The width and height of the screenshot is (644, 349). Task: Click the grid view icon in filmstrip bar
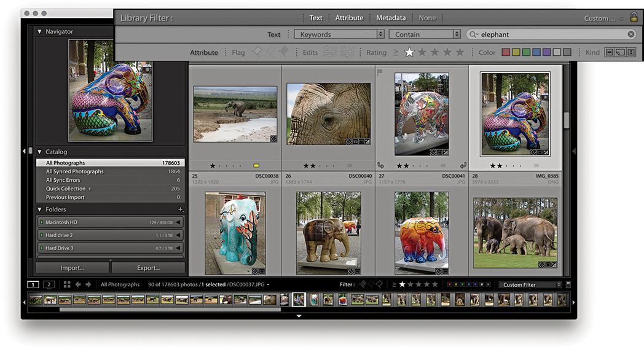(x=67, y=284)
